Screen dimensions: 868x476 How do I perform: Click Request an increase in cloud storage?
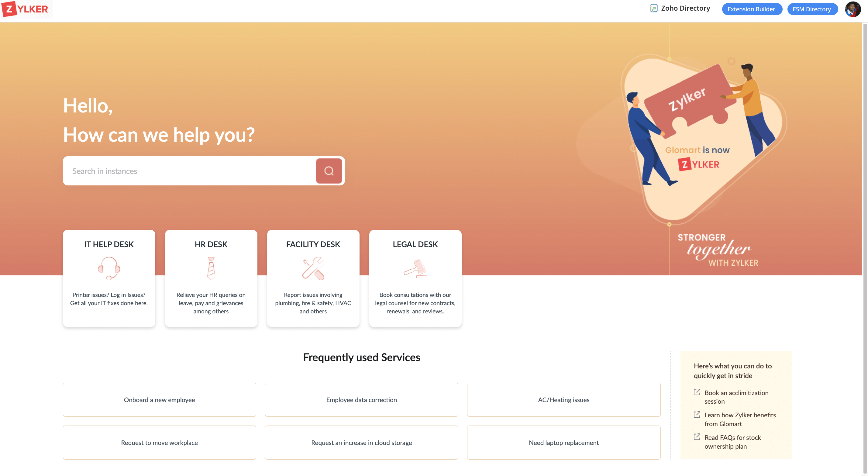pyautogui.click(x=362, y=443)
